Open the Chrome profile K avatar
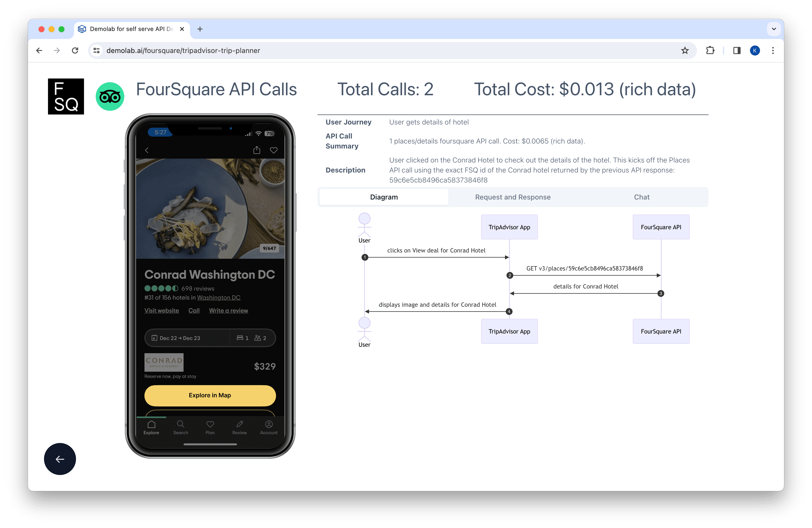Viewport: 812px width, 528px height. (x=755, y=50)
